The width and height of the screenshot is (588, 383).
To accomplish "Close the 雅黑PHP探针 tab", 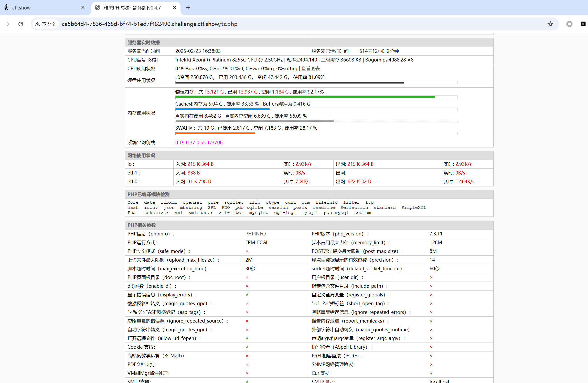I will tap(174, 8).
